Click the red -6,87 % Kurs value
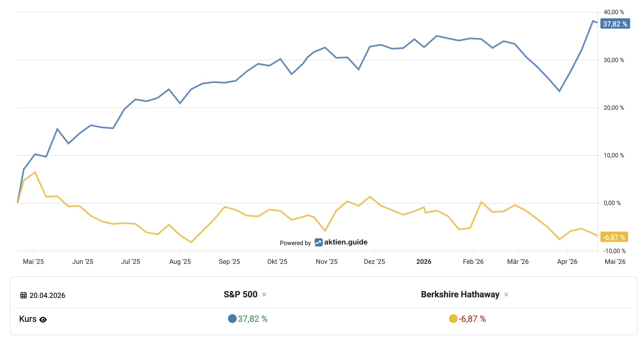The width and height of the screenshot is (644, 342). point(472,319)
